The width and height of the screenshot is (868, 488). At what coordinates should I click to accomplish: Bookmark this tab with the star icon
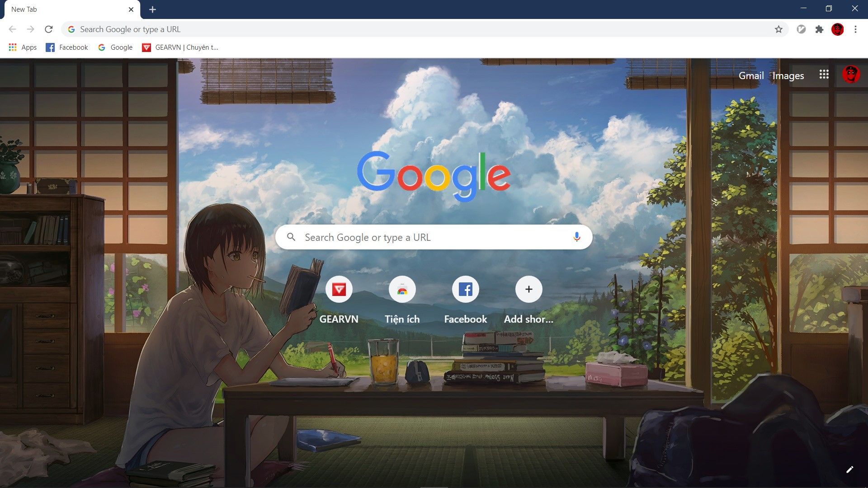click(x=778, y=29)
